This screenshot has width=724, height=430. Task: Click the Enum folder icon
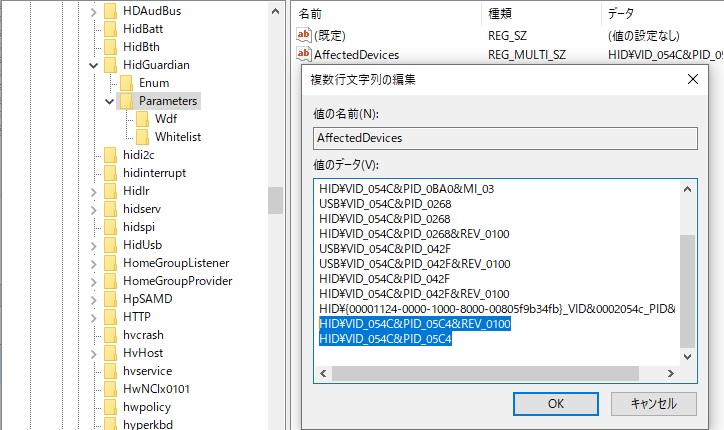pos(126,83)
